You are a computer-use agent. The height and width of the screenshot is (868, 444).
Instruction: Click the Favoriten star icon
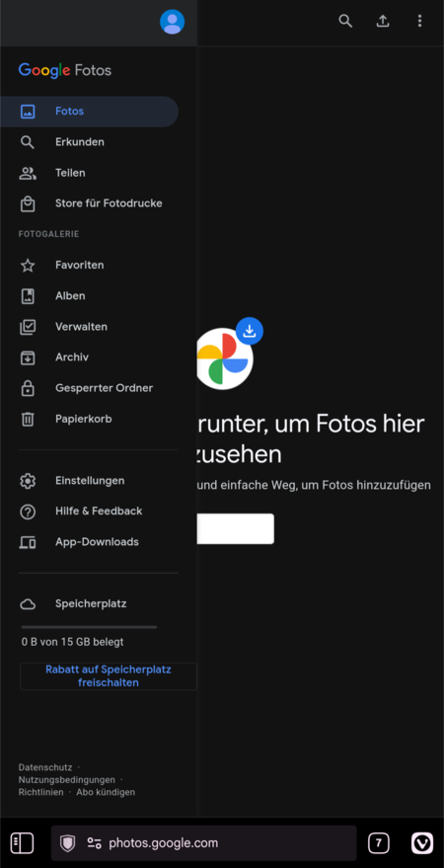coord(28,266)
